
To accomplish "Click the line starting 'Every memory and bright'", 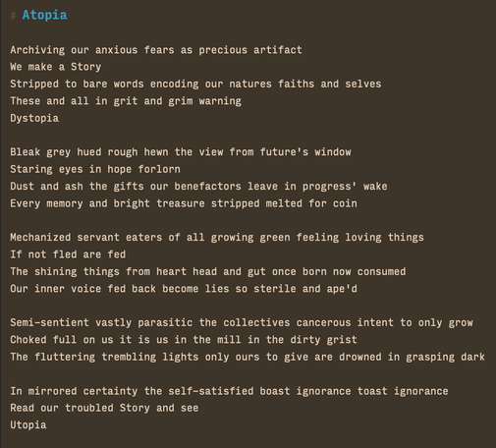I will (184, 203).
